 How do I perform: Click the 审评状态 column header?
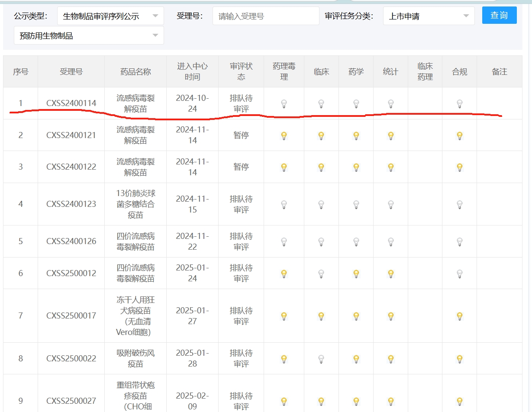click(241, 71)
